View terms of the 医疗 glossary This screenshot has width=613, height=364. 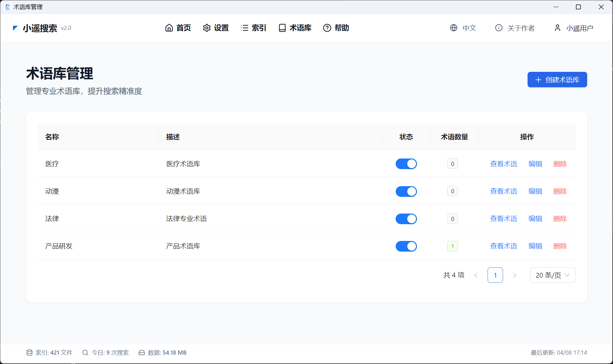coord(503,164)
